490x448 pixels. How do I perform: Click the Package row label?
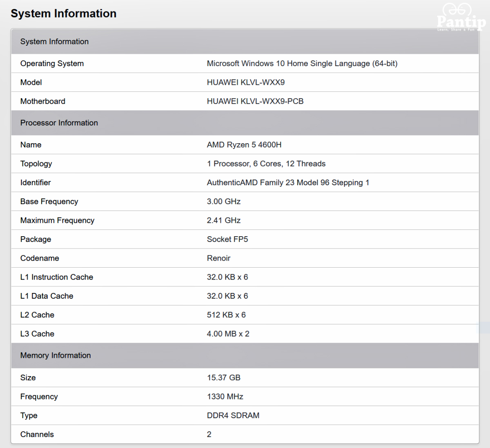[36, 239]
